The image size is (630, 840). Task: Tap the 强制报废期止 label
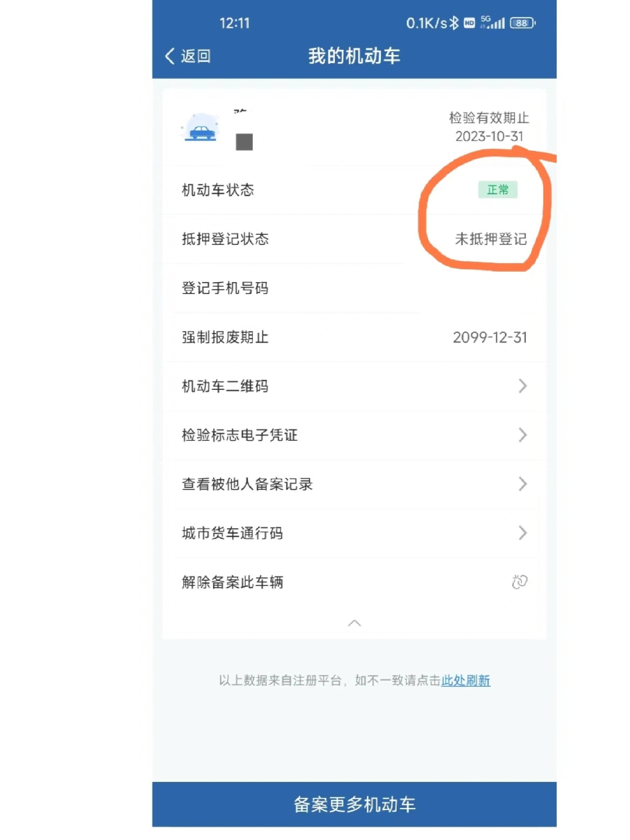click(x=225, y=337)
